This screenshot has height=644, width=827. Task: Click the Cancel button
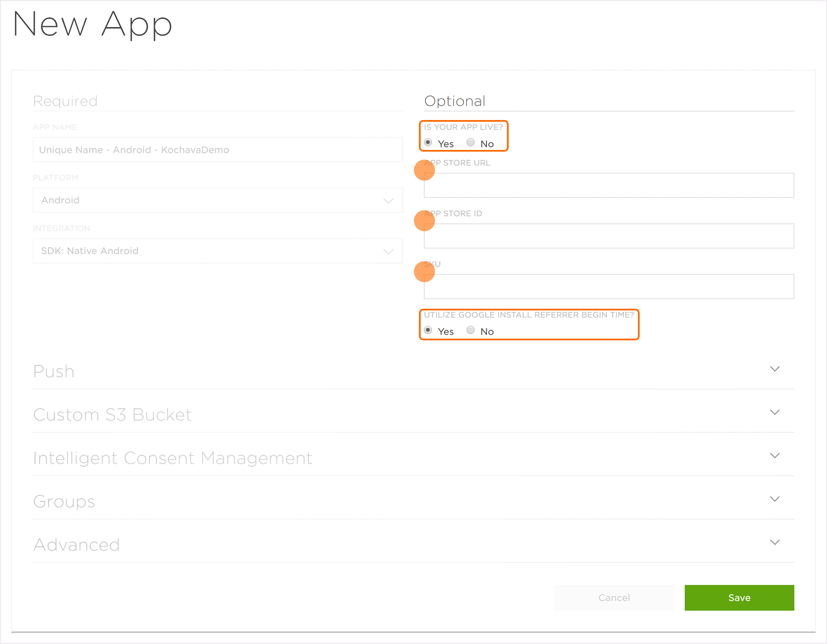pos(614,598)
